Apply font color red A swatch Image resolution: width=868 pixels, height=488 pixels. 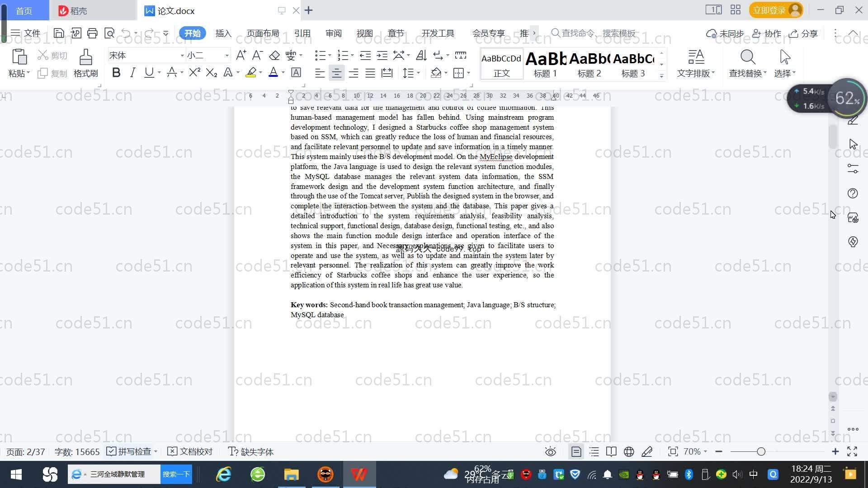coord(273,72)
